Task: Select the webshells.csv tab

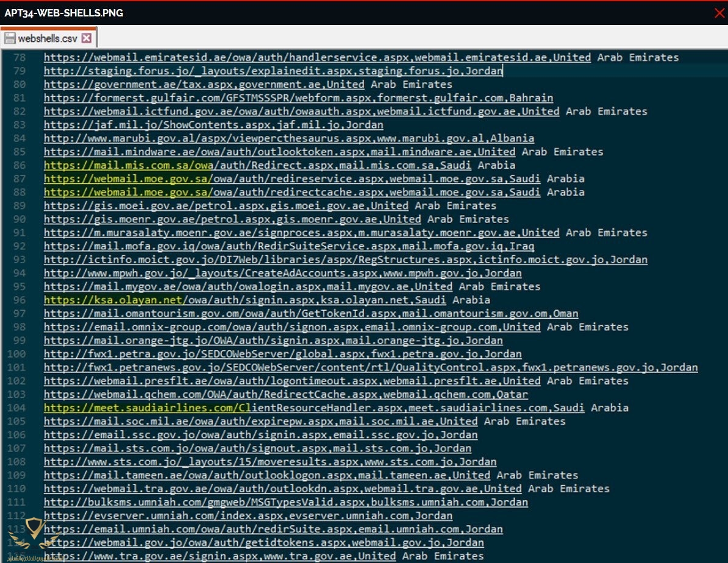Action: (x=48, y=38)
